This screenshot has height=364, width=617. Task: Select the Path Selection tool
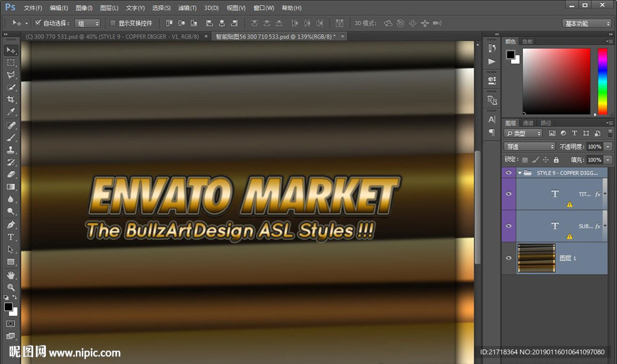click(11, 249)
